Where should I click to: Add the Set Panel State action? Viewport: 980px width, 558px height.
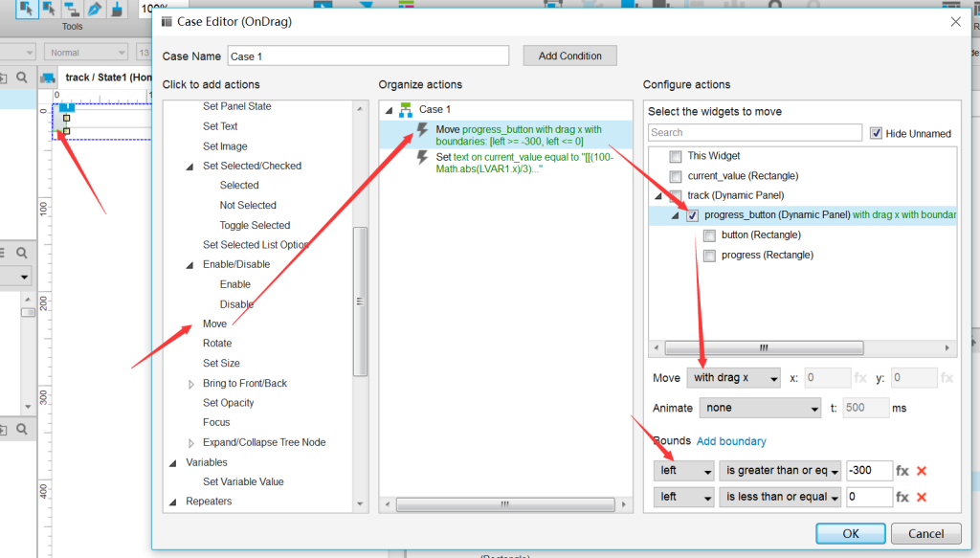(237, 106)
